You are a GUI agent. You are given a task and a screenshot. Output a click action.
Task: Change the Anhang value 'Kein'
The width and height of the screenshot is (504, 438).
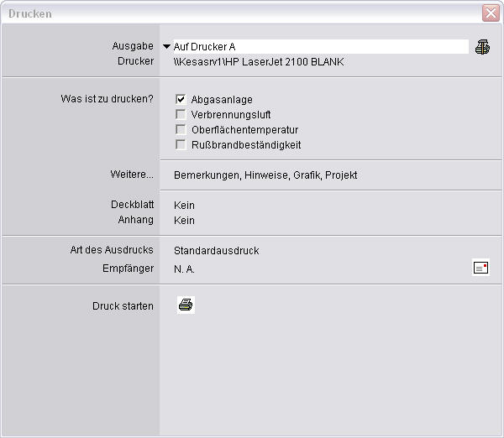[x=184, y=221]
